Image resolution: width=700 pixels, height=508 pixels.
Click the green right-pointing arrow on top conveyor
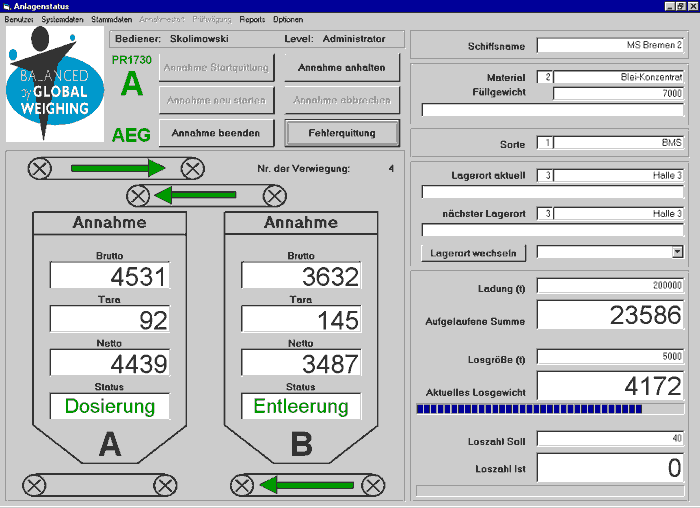tap(116, 167)
